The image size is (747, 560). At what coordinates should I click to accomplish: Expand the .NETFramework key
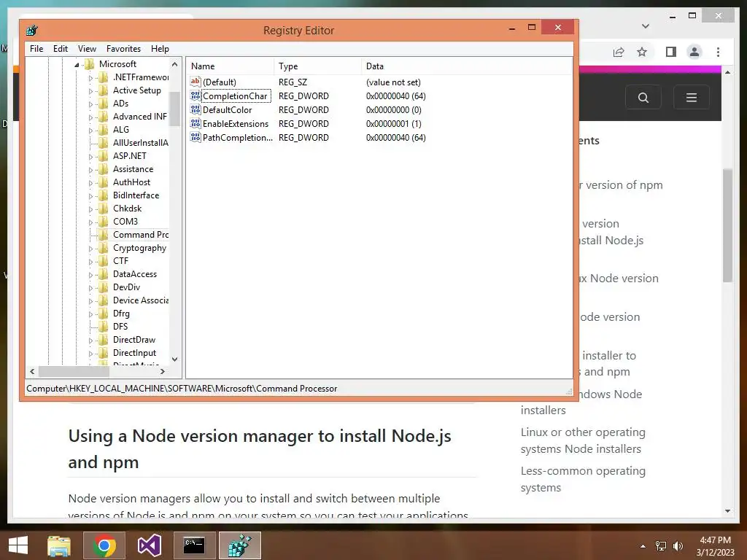[x=90, y=77]
